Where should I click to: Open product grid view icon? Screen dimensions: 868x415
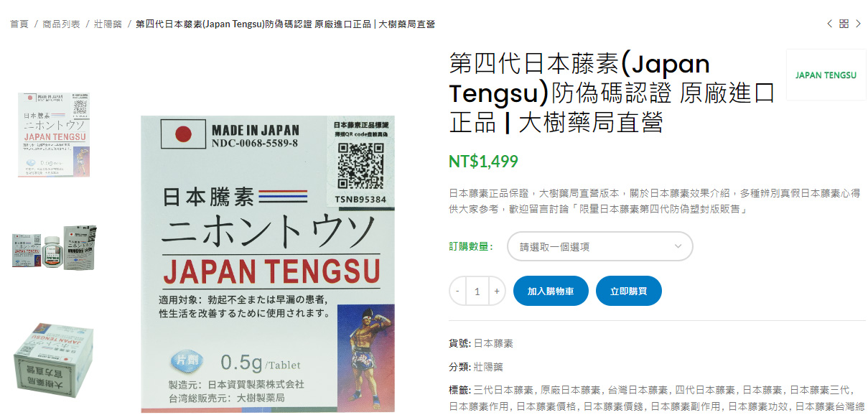[844, 24]
